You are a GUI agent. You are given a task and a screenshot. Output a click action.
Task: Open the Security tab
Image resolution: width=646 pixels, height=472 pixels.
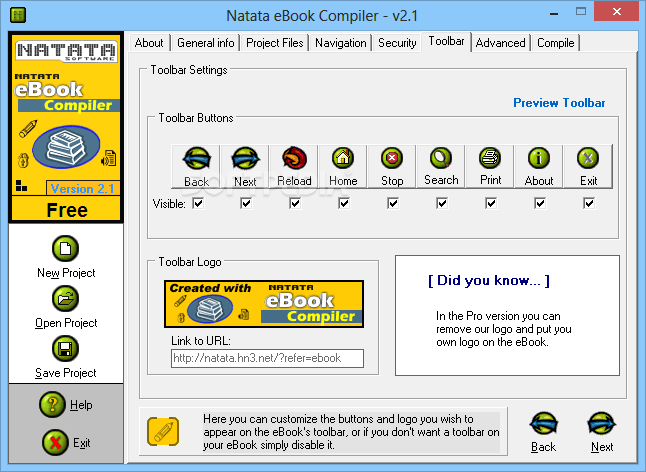click(397, 43)
